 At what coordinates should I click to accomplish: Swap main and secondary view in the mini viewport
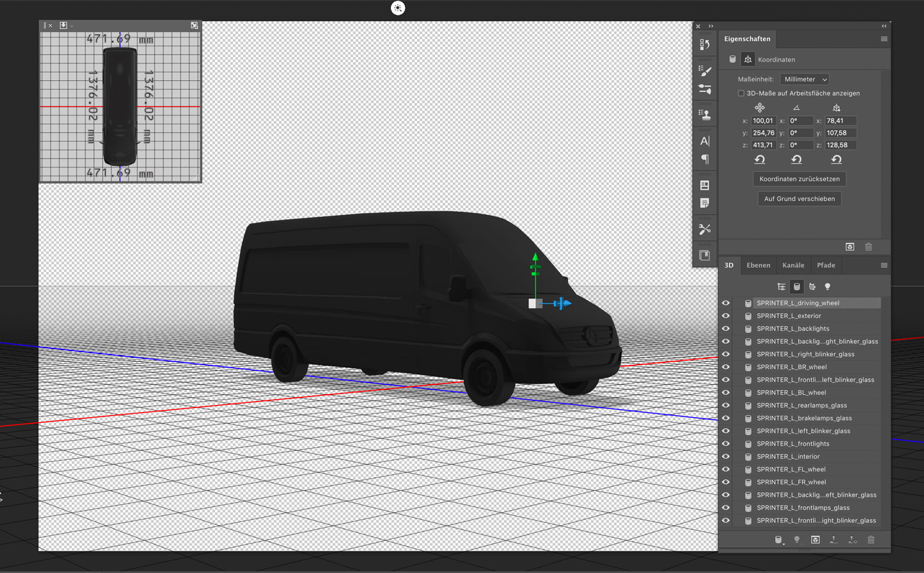194,26
